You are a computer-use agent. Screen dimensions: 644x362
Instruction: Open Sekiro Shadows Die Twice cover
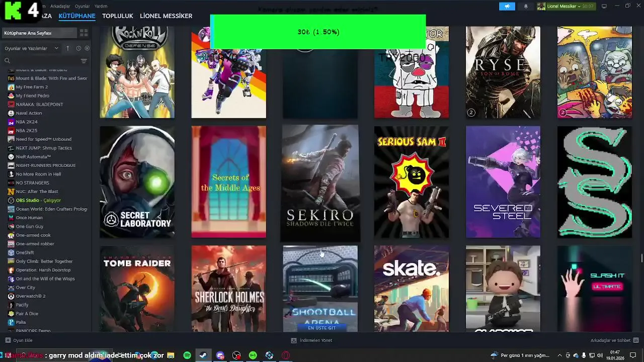[x=320, y=183]
